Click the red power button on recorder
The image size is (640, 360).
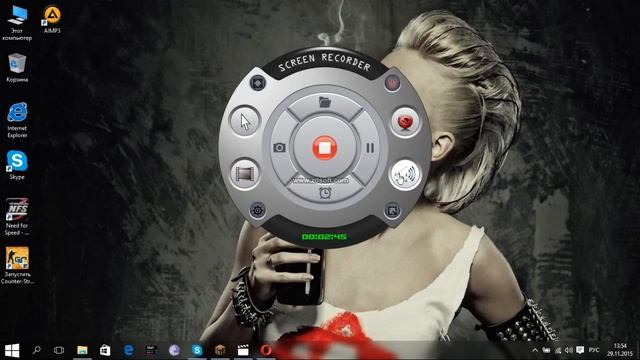coord(392,83)
